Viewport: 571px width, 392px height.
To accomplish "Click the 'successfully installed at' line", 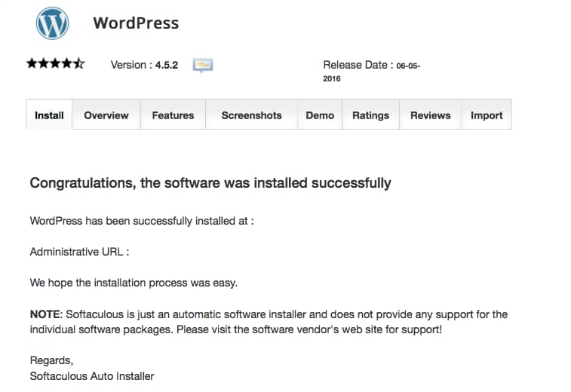I will click(x=141, y=221).
